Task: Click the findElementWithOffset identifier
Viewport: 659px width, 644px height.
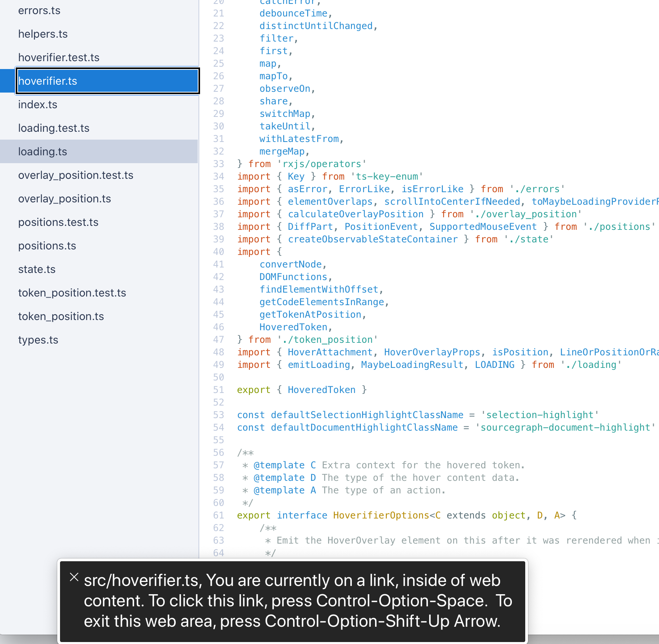Action: click(319, 289)
